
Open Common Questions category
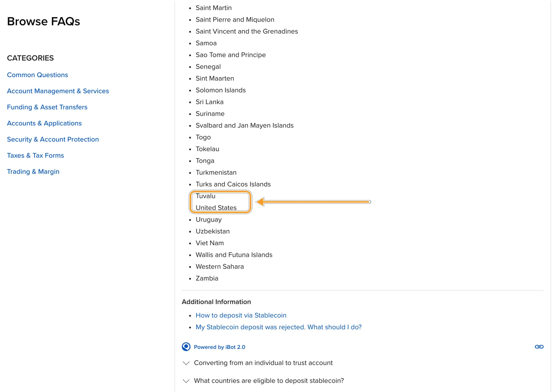(37, 75)
